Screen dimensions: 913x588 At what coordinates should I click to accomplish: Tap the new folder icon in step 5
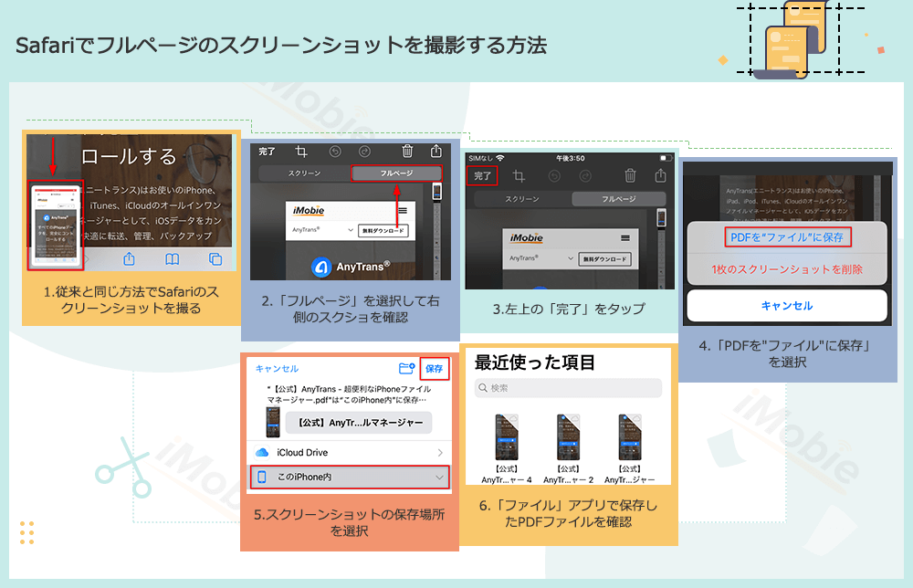(x=406, y=368)
